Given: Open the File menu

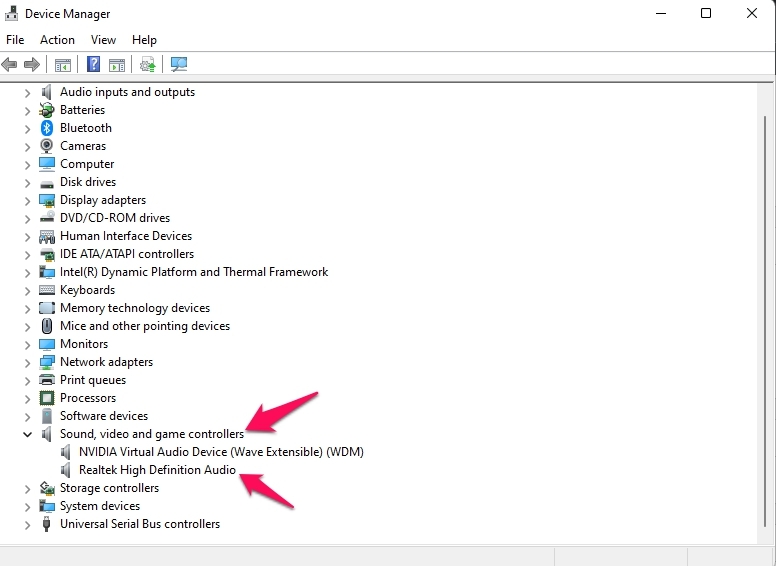Looking at the screenshot, I should pyautogui.click(x=15, y=40).
